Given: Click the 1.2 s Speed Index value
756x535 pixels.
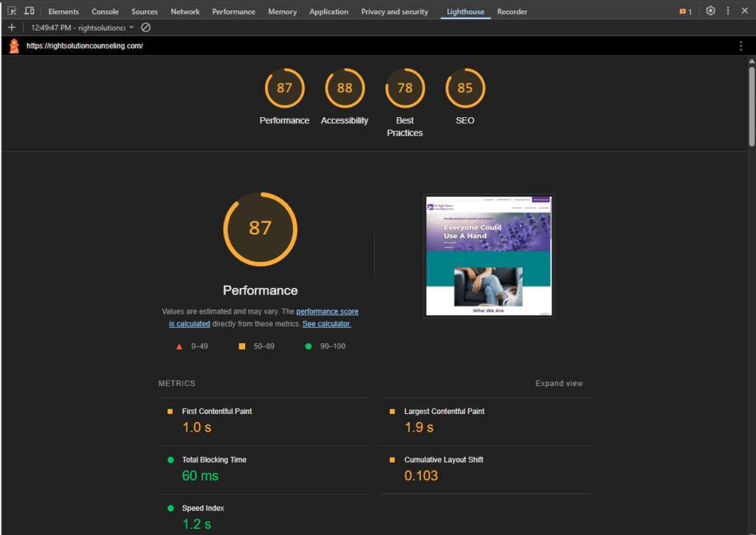Looking at the screenshot, I should tap(196, 524).
